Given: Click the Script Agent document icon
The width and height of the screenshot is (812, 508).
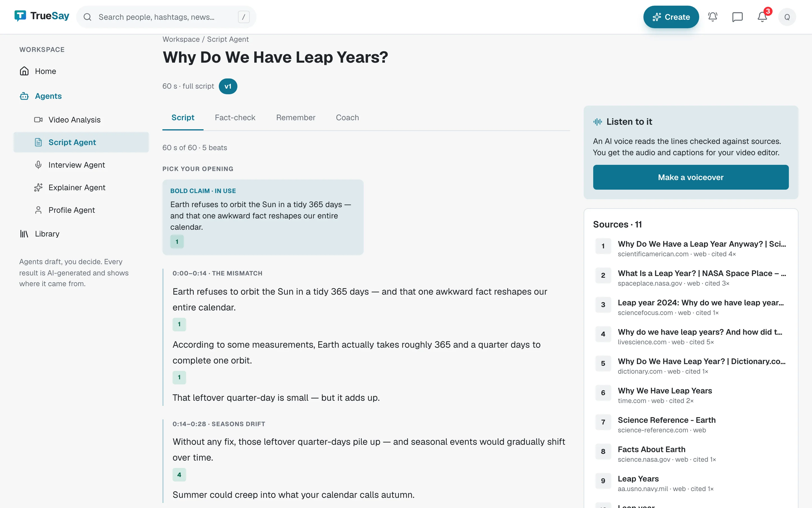Looking at the screenshot, I should pos(38,143).
